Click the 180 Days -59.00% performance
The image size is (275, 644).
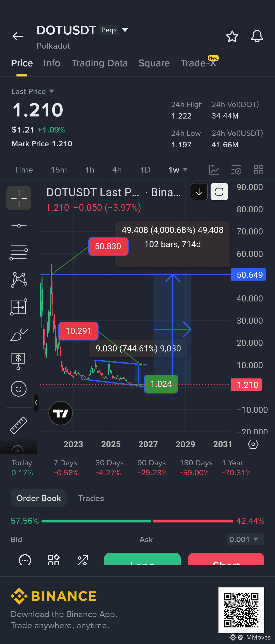point(196,468)
